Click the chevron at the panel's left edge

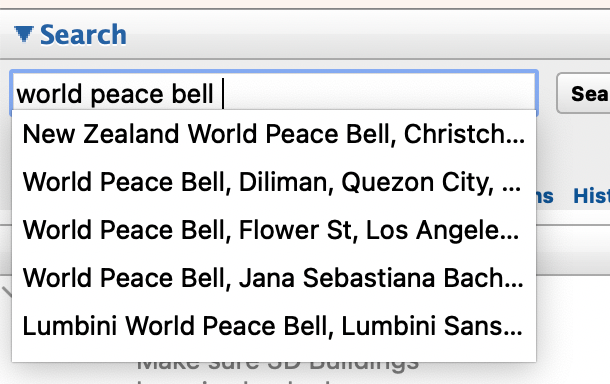pos(6,292)
